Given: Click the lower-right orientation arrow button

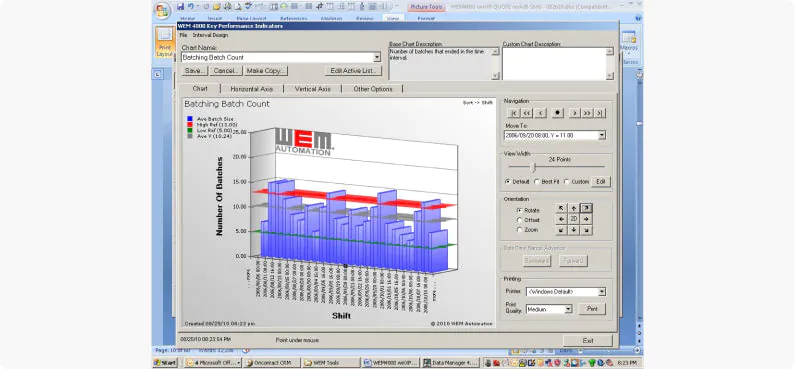Looking at the screenshot, I should click(x=586, y=230).
